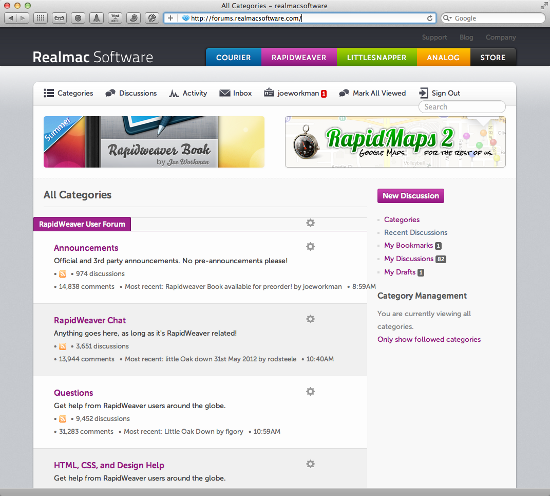Click Only show followed categories
The height and width of the screenshot is (496, 550).
[x=429, y=339]
